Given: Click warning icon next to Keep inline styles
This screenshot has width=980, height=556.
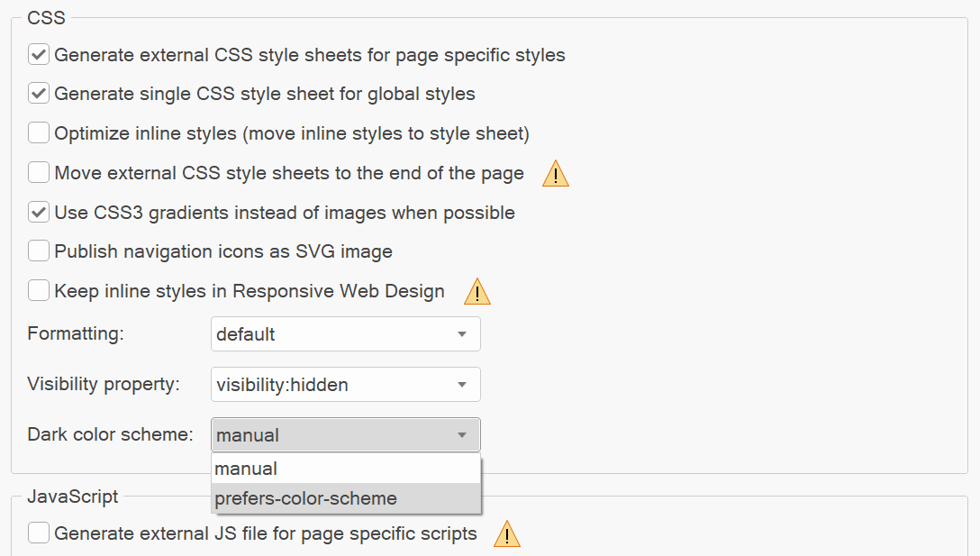Looking at the screenshot, I should [476, 292].
